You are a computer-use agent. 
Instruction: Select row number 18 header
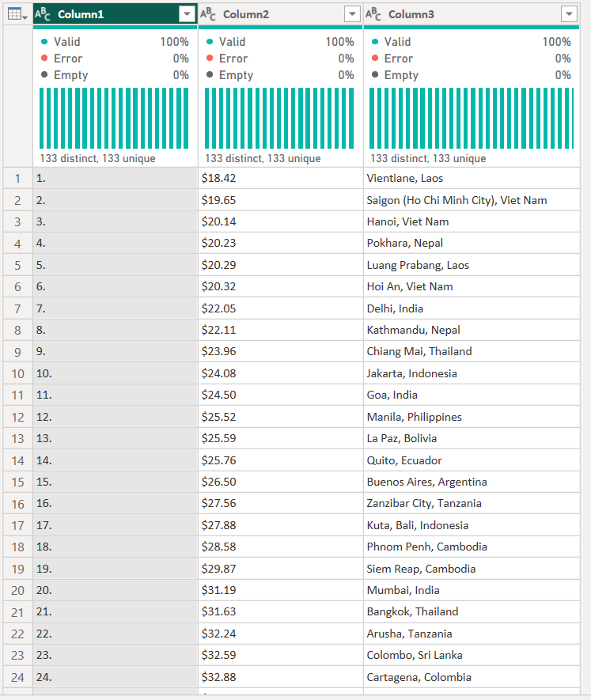(17, 547)
